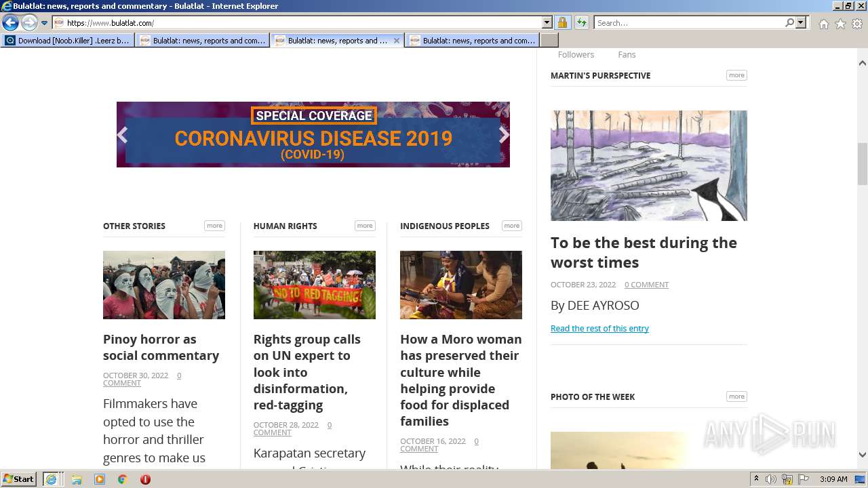The height and width of the screenshot is (488, 868).
Task: Open the Moro woman weaving thumbnail
Action: [461, 285]
